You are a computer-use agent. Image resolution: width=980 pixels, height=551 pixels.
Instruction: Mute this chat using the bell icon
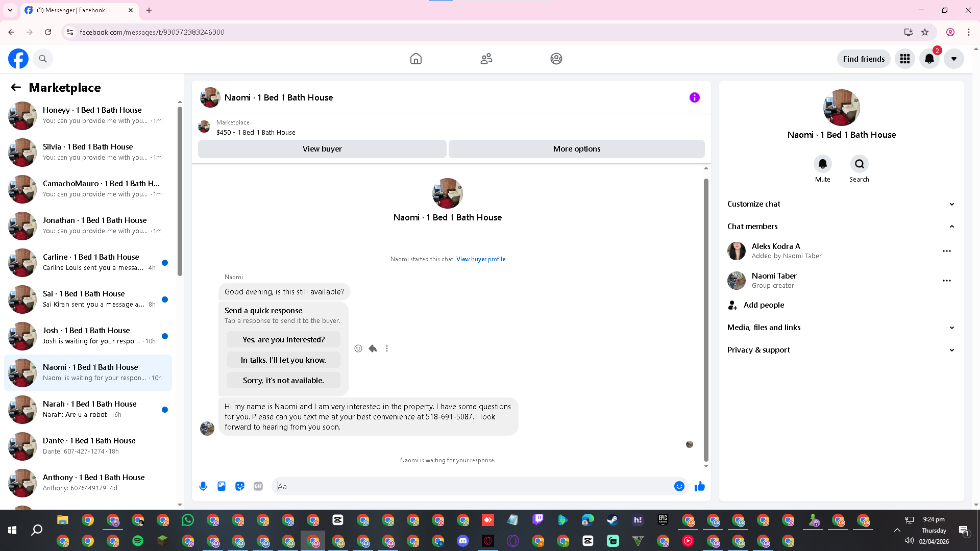pos(823,164)
